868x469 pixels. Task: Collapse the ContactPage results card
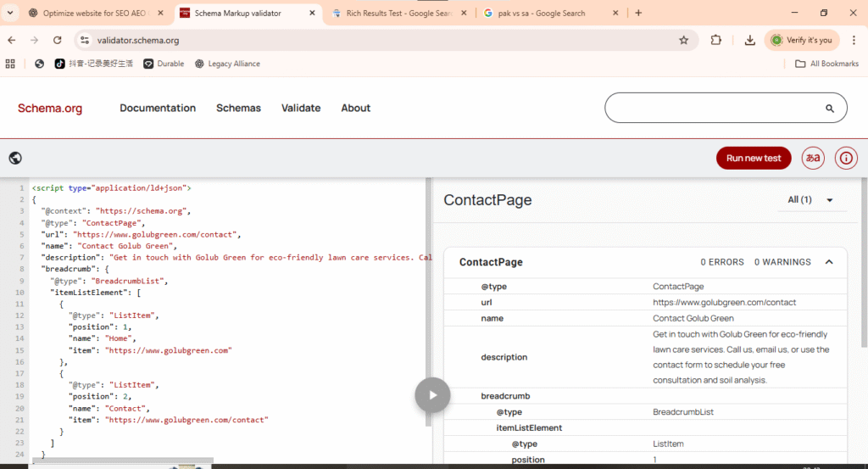point(829,262)
